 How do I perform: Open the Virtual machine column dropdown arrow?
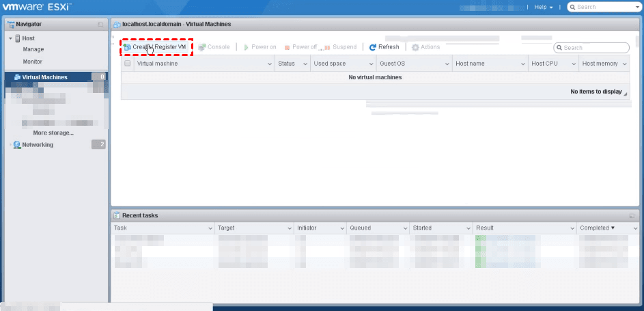[270, 64]
